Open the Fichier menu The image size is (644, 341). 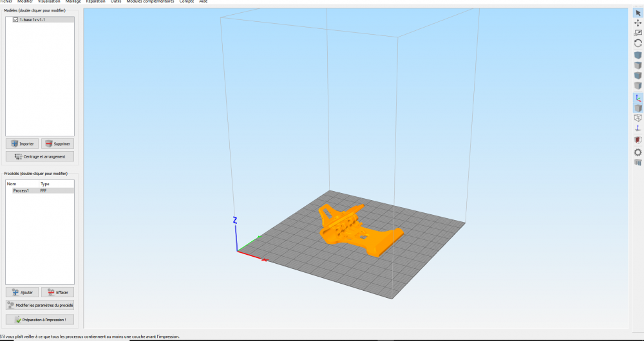[x=6, y=2]
